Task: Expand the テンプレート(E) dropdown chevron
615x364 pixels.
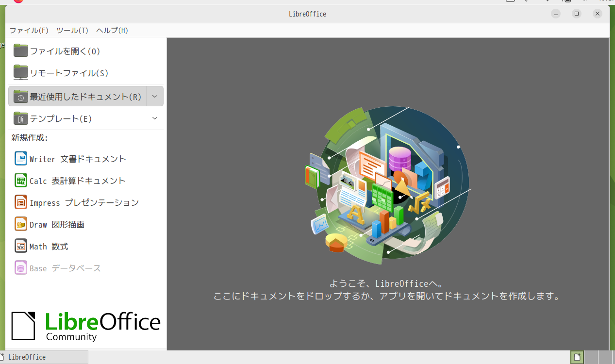Action: click(155, 118)
